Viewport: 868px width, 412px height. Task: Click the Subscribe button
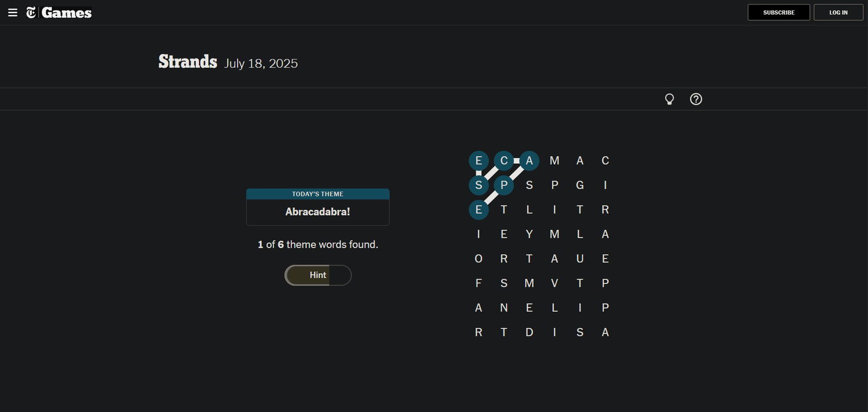779,12
